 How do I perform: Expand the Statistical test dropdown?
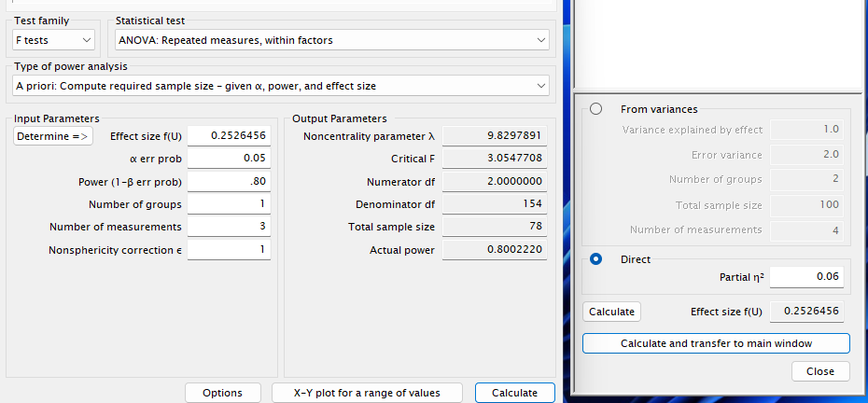(x=331, y=40)
